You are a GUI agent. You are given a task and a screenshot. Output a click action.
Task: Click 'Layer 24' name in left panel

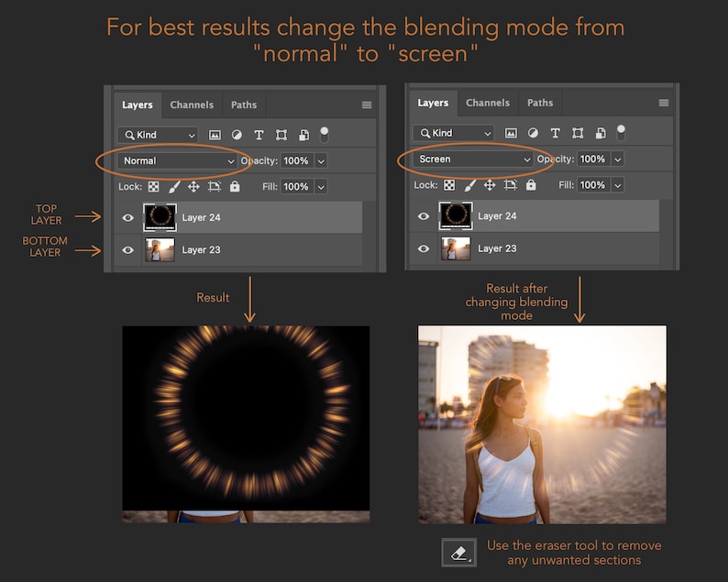pos(201,217)
